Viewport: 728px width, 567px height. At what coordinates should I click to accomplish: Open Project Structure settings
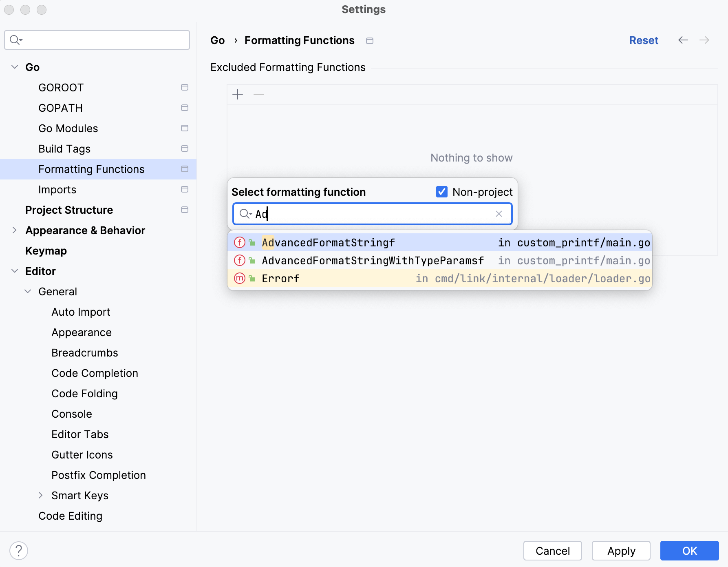(x=69, y=210)
